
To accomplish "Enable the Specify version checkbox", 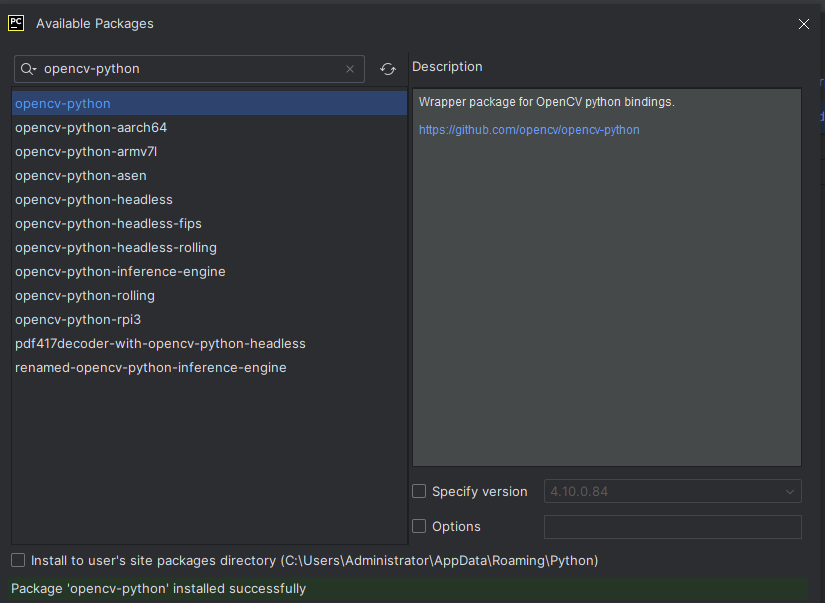I will coord(419,491).
